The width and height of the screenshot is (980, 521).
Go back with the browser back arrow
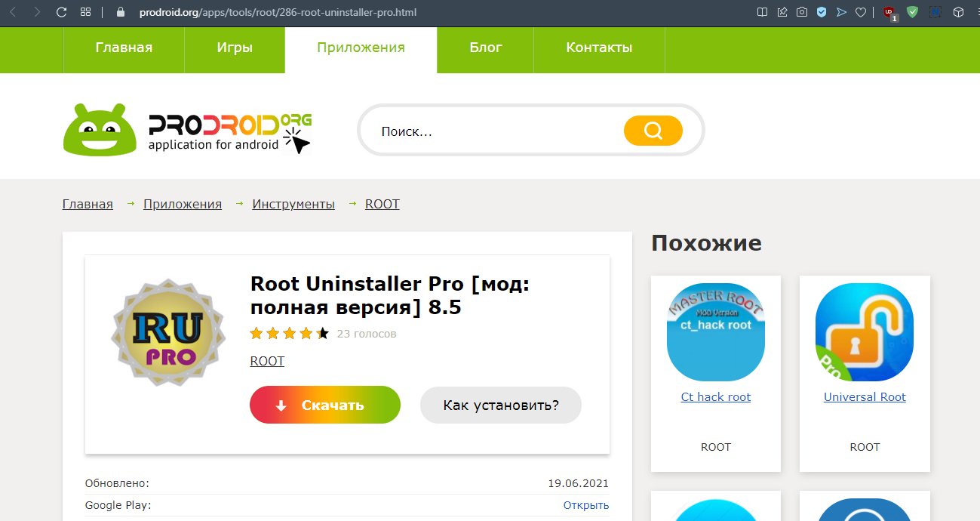coord(13,12)
